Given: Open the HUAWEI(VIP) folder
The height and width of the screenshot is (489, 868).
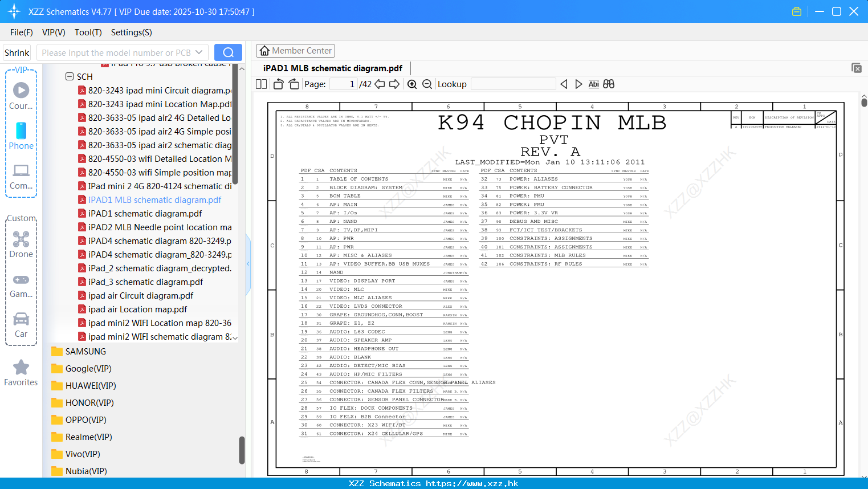Looking at the screenshot, I should 84,385.
